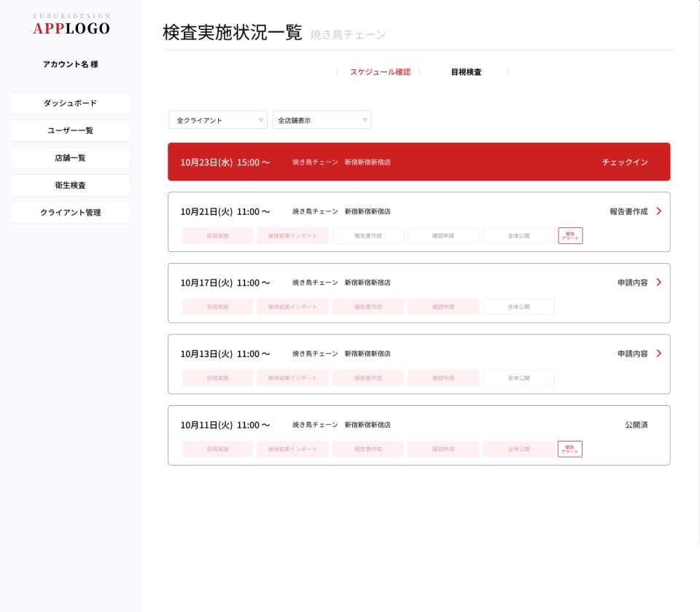This screenshot has height=612, width=700.
Task: Switch to the 目視検査 tab
Action: (466, 72)
